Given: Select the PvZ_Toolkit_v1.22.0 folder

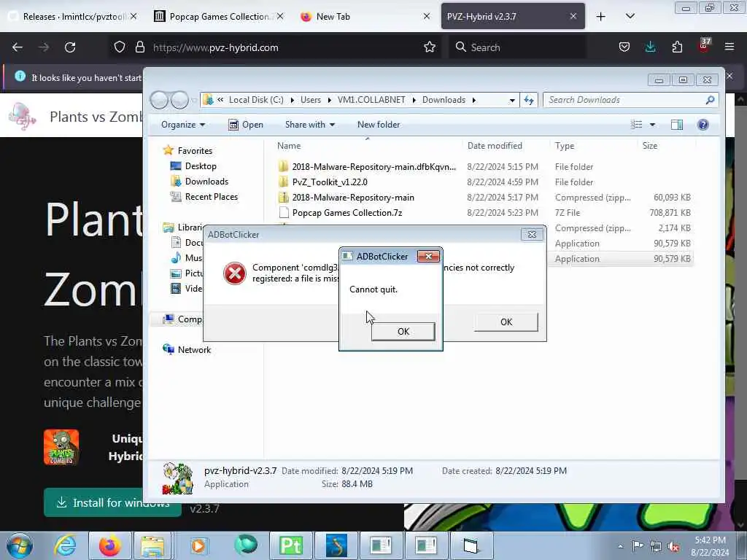Looking at the screenshot, I should (x=330, y=182).
